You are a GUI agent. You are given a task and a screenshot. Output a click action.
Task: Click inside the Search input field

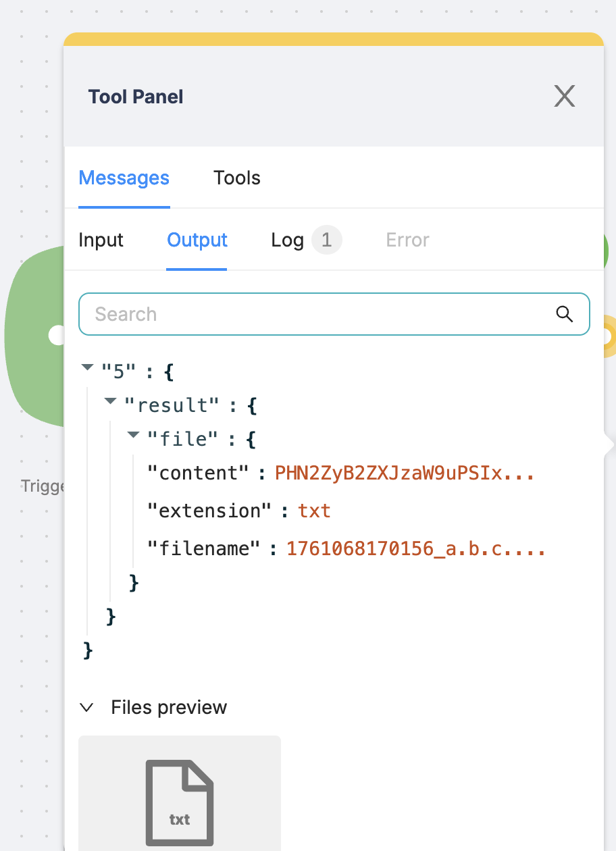pyautogui.click(x=317, y=314)
